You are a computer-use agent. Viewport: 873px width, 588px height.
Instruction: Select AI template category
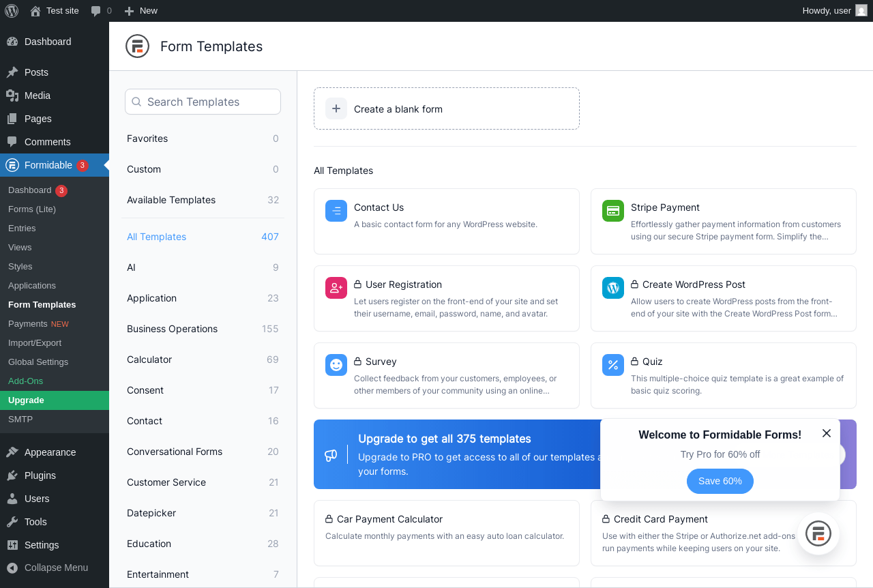click(x=203, y=267)
